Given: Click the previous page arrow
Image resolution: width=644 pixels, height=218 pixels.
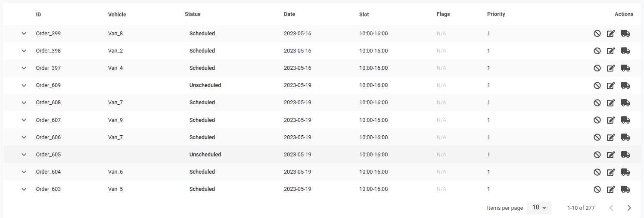Looking at the screenshot, I should (x=611, y=208).
